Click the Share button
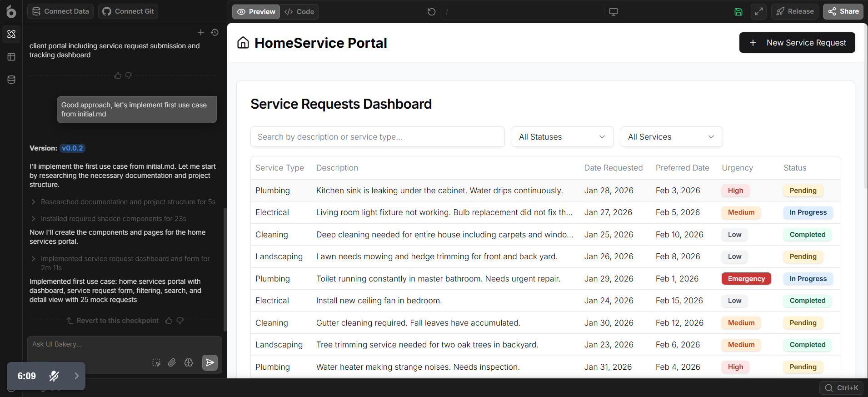This screenshot has height=397, width=868. click(x=843, y=11)
